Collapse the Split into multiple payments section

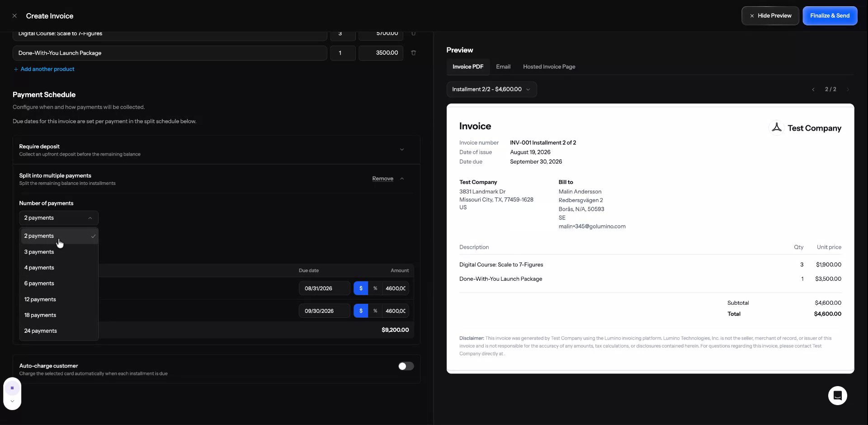point(402,179)
